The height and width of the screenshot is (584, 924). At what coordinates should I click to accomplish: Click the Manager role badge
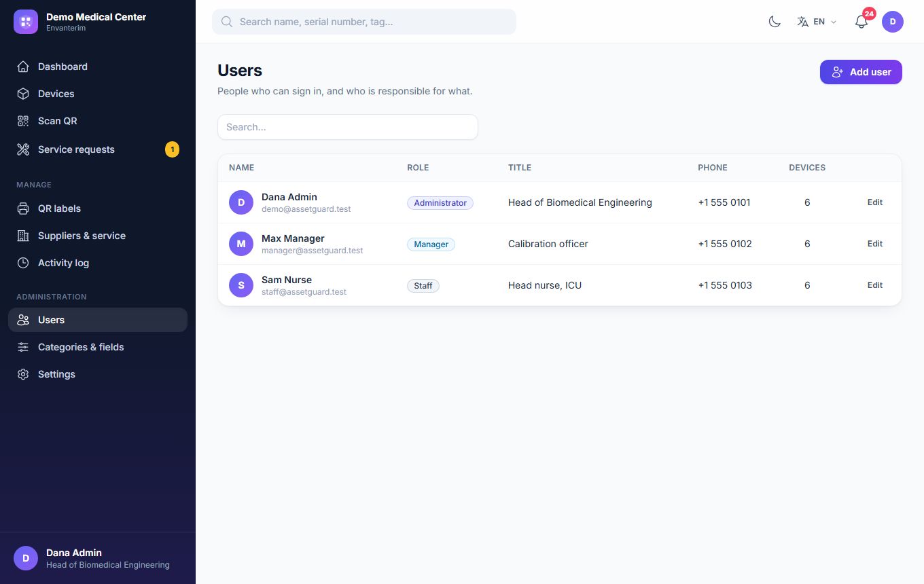431,244
